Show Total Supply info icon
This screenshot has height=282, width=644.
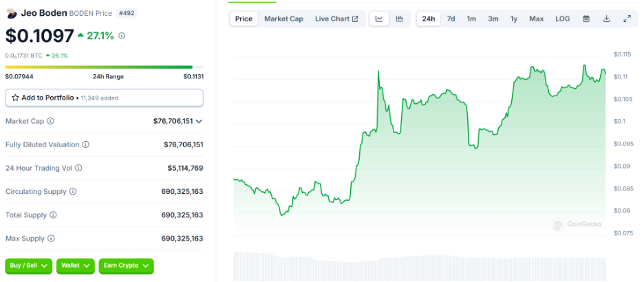pyautogui.click(x=54, y=215)
